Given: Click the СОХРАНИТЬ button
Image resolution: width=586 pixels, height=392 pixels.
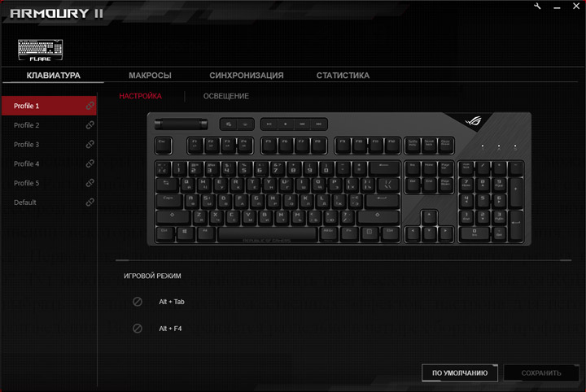Looking at the screenshot, I should 541,373.
